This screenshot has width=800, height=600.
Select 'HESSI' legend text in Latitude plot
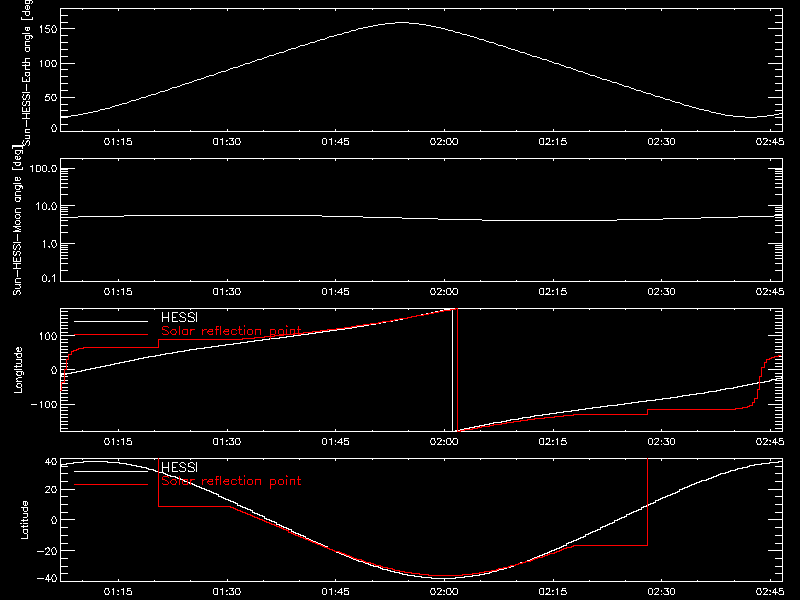click(179, 467)
